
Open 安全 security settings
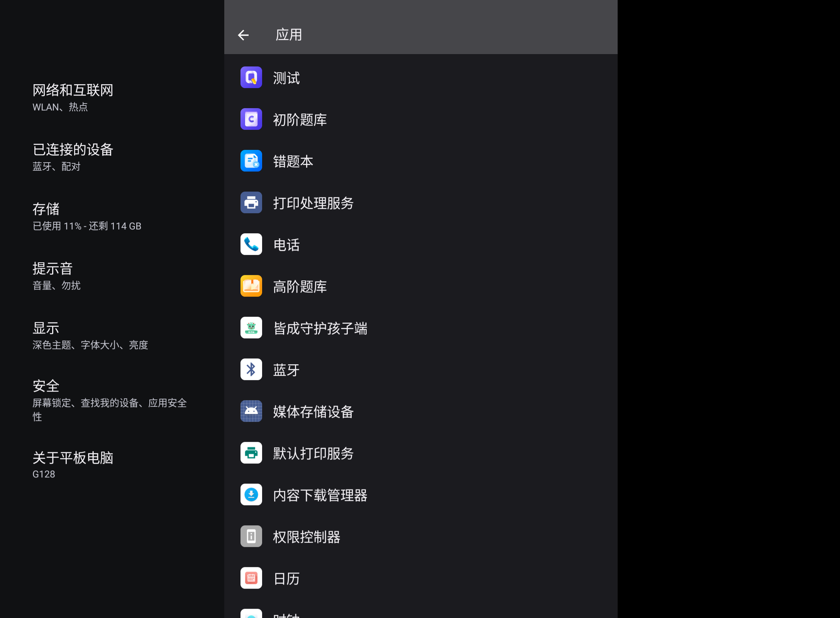112,400
